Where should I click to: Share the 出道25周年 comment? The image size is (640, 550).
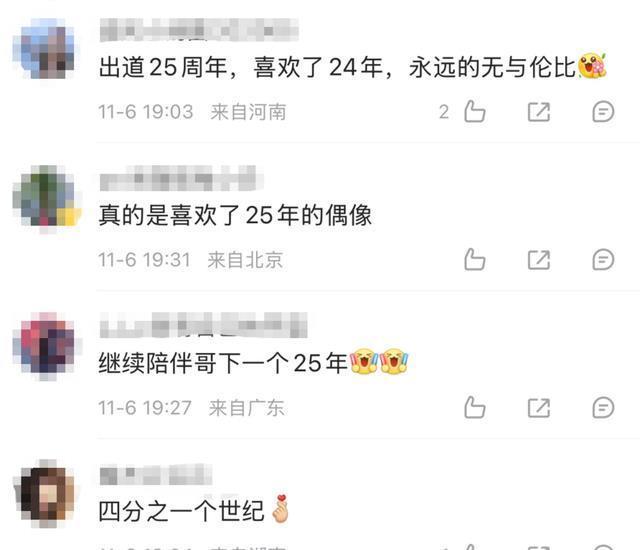coord(539,112)
